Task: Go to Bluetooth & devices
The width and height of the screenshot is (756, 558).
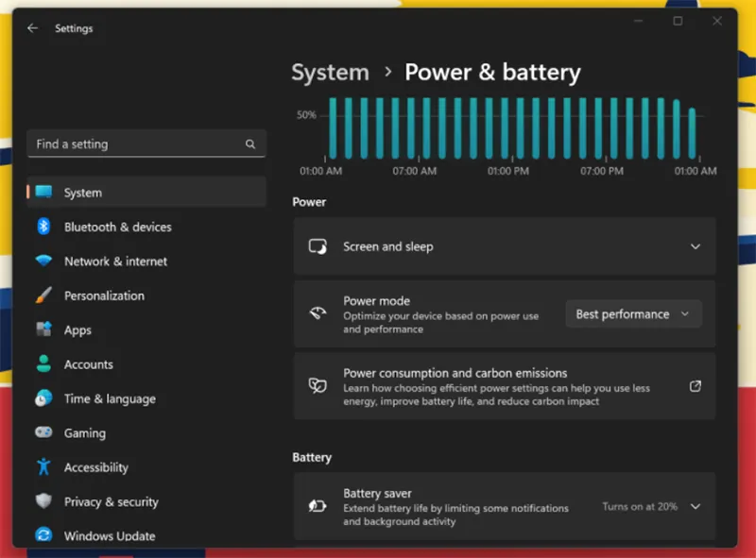Action: [x=146, y=227]
